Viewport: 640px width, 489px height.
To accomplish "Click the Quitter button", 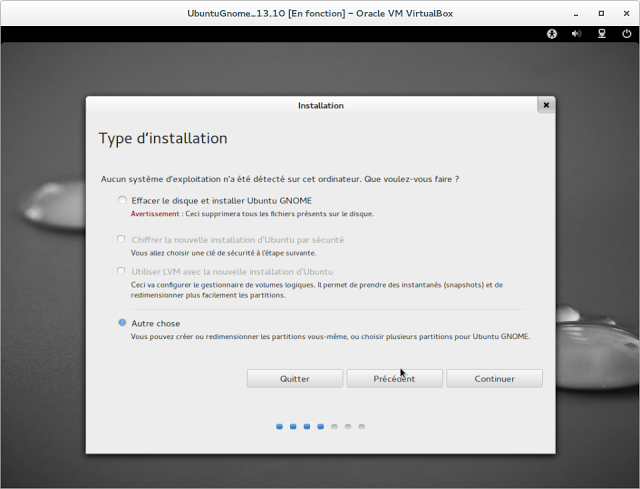I will point(295,379).
